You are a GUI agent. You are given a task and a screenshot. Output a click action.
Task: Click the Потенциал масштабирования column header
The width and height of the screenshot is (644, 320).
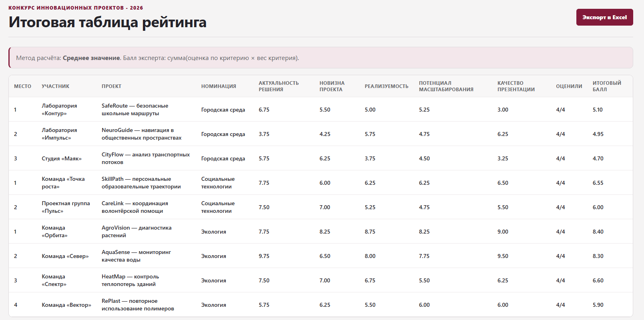coord(446,86)
